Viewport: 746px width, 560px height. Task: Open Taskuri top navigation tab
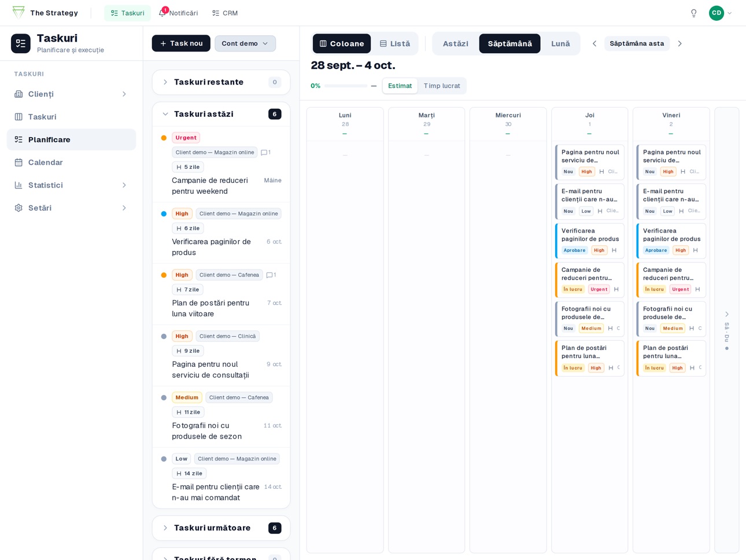coord(127,13)
